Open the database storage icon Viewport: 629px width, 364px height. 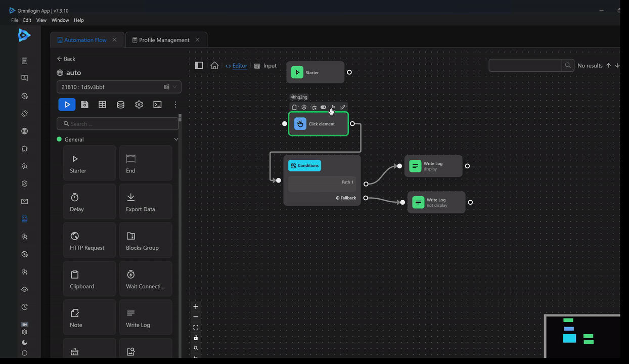120,104
